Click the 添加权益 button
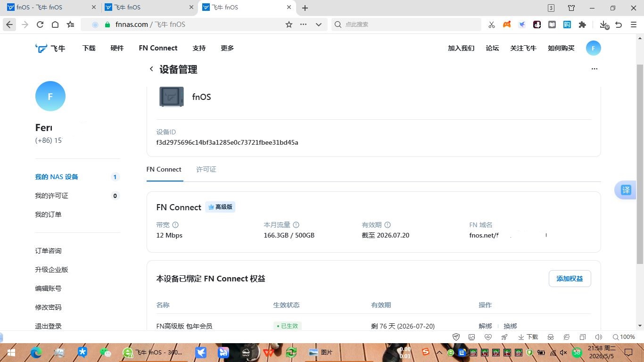 (x=570, y=279)
